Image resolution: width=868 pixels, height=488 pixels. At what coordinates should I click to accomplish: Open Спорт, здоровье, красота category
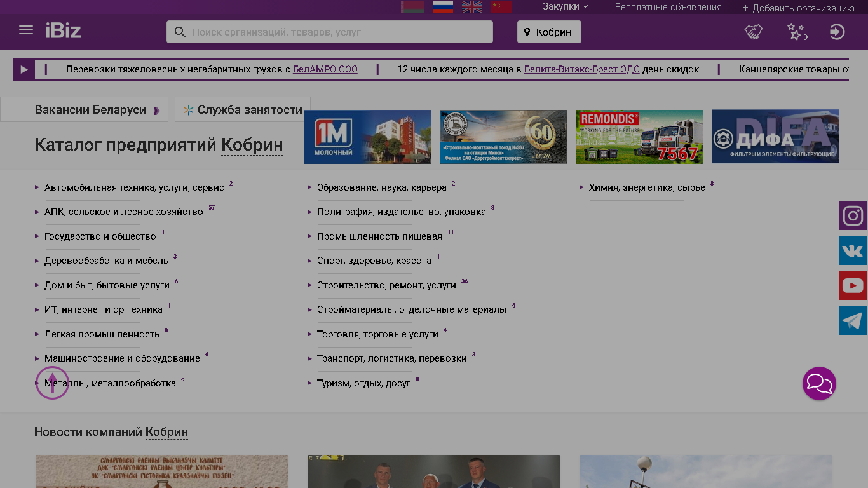point(374,261)
